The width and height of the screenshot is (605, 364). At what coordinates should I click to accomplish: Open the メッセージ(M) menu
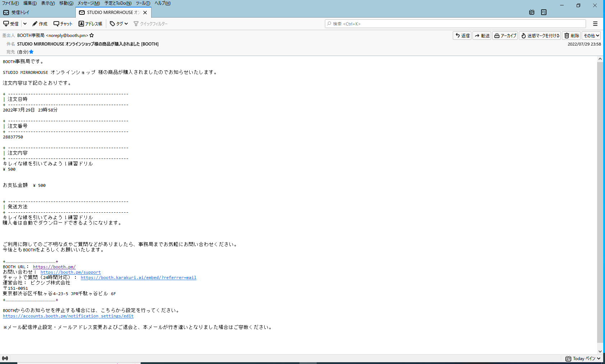(89, 3)
